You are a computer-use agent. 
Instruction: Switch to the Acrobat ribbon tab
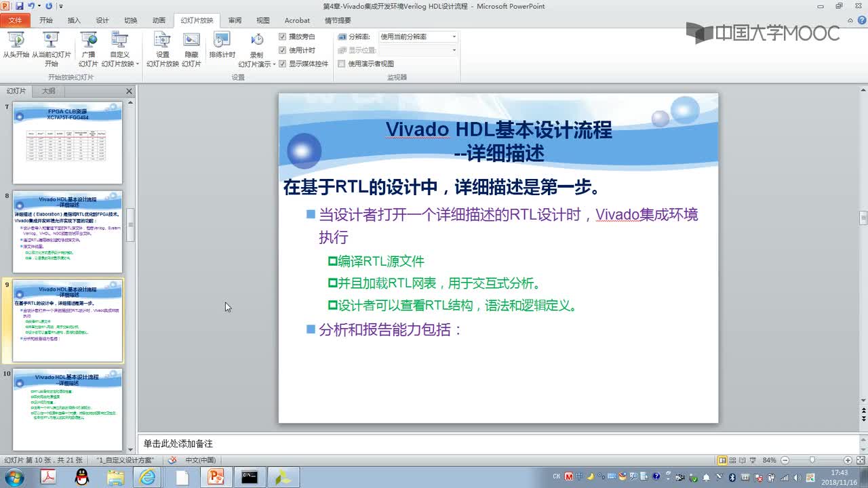pos(297,20)
